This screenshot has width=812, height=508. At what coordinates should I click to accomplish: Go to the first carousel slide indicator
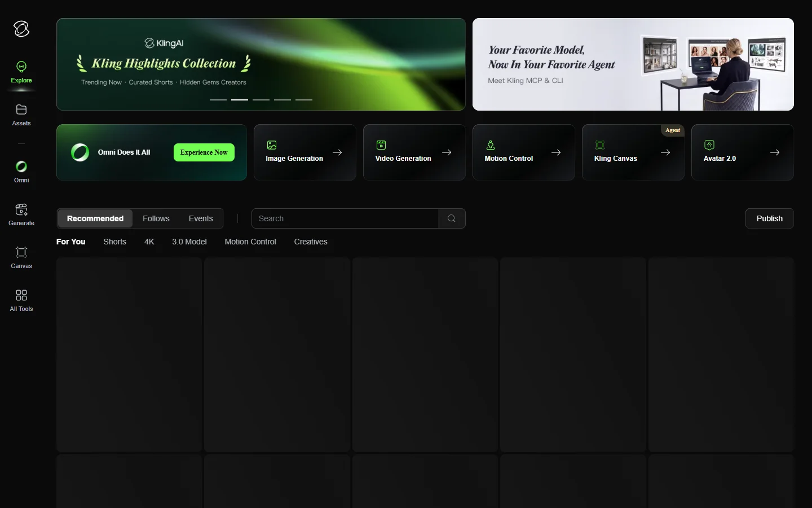point(218,100)
